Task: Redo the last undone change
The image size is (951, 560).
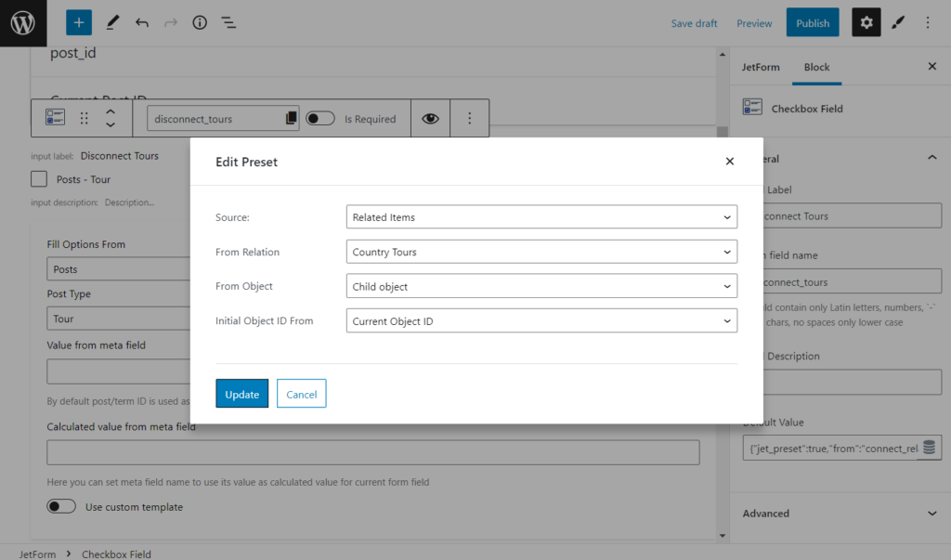Action: coord(171,23)
